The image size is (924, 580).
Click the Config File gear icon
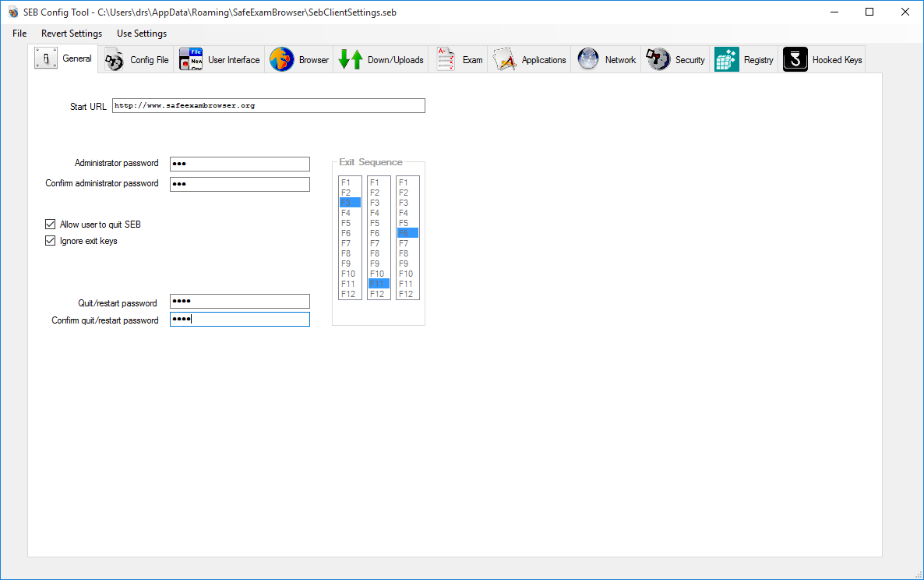(115, 59)
